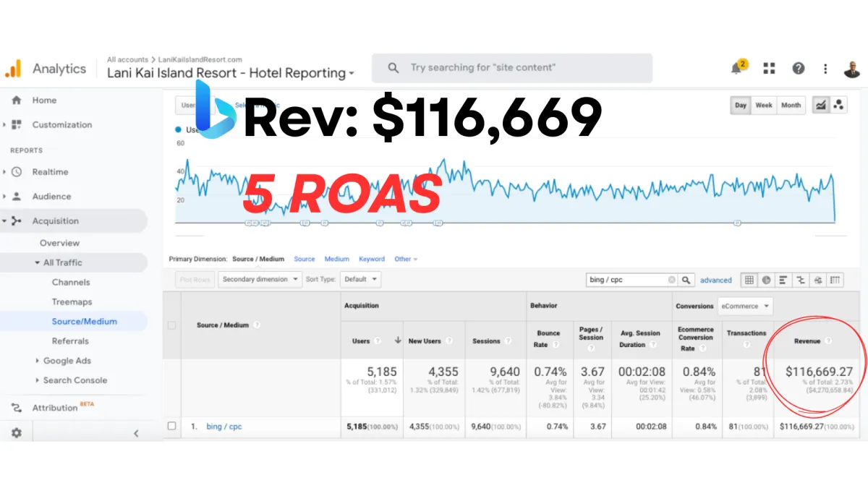Open the notifications bell
Viewport: 868px width, 488px height.
coord(737,67)
